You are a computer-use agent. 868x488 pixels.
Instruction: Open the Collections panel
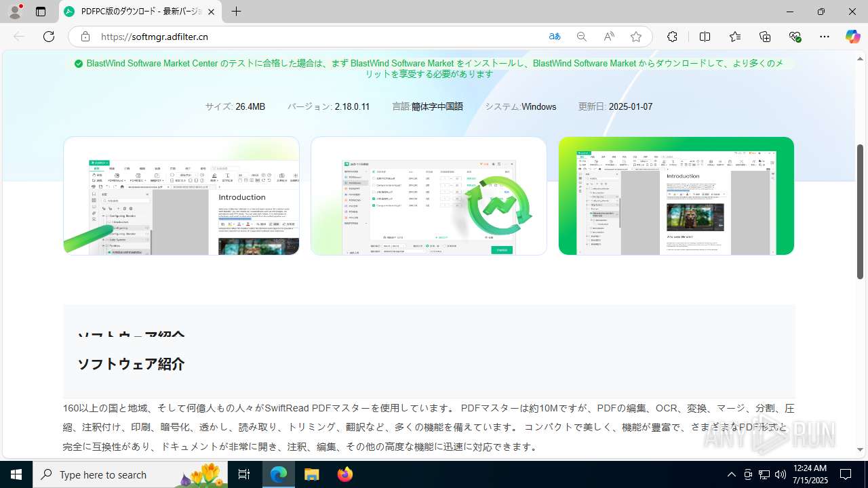765,37
